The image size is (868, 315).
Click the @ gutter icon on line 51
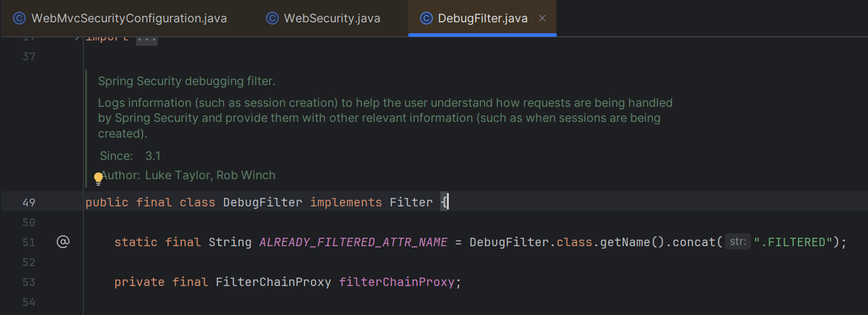(x=63, y=242)
